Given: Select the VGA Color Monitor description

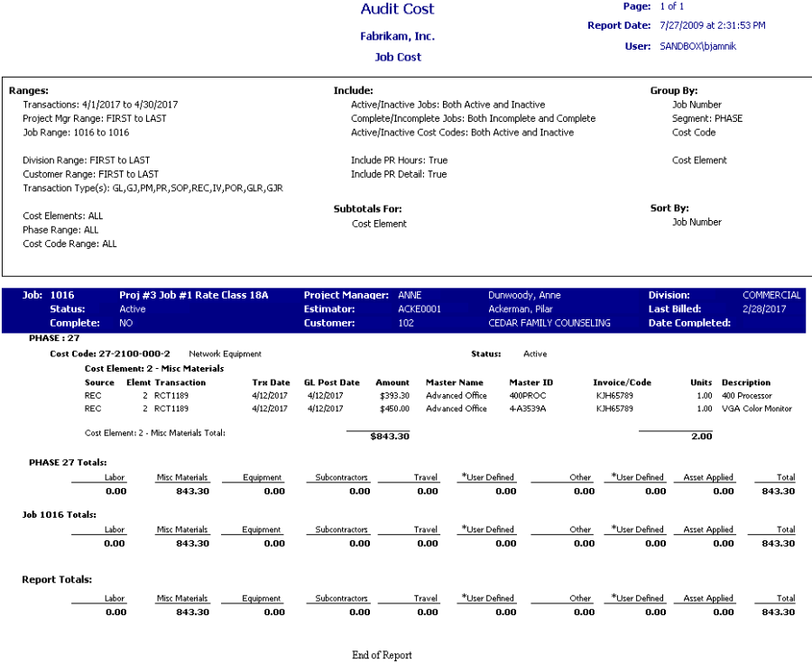Looking at the screenshot, I should point(756,409).
